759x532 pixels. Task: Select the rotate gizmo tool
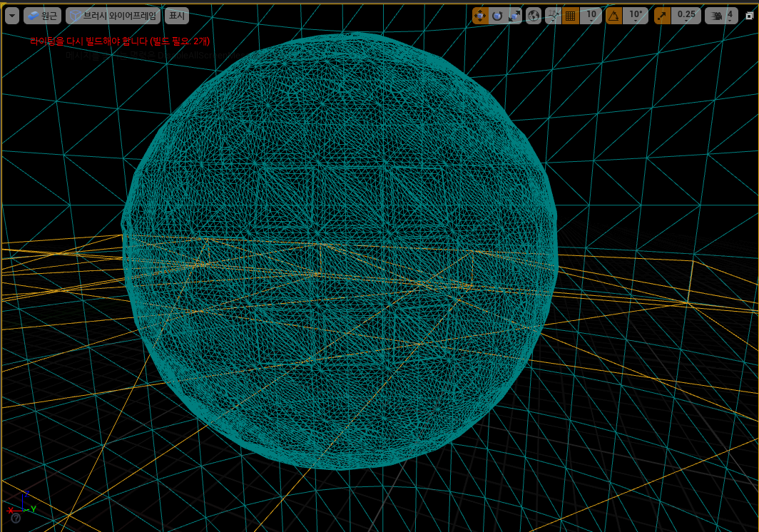point(497,16)
